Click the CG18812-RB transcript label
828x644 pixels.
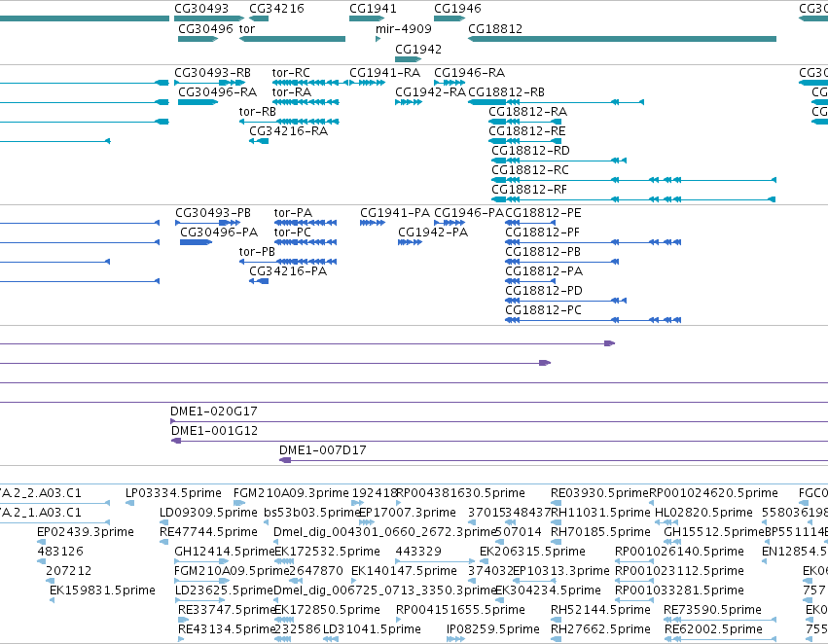coord(506,92)
